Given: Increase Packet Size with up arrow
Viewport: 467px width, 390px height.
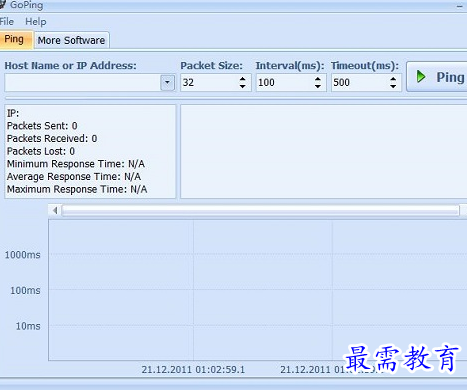Looking at the screenshot, I should (243, 79).
